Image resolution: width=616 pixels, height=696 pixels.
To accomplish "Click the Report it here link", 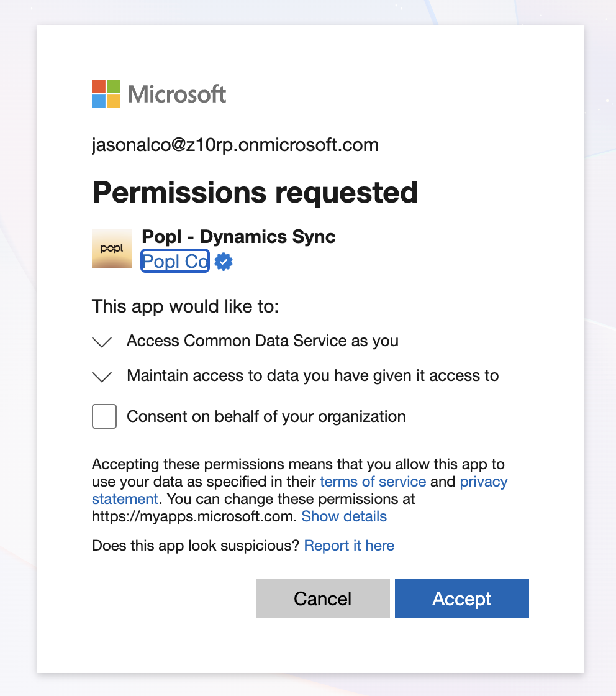I will pos(349,546).
